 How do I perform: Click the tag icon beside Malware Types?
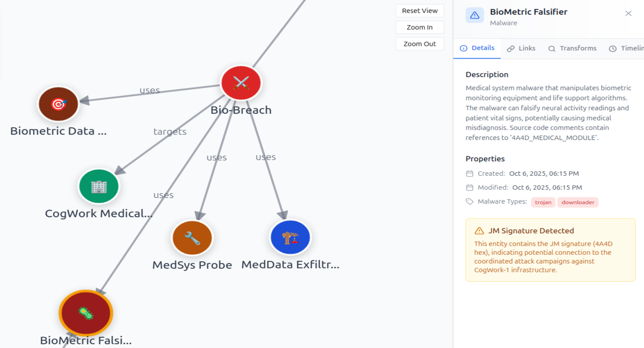coord(469,202)
